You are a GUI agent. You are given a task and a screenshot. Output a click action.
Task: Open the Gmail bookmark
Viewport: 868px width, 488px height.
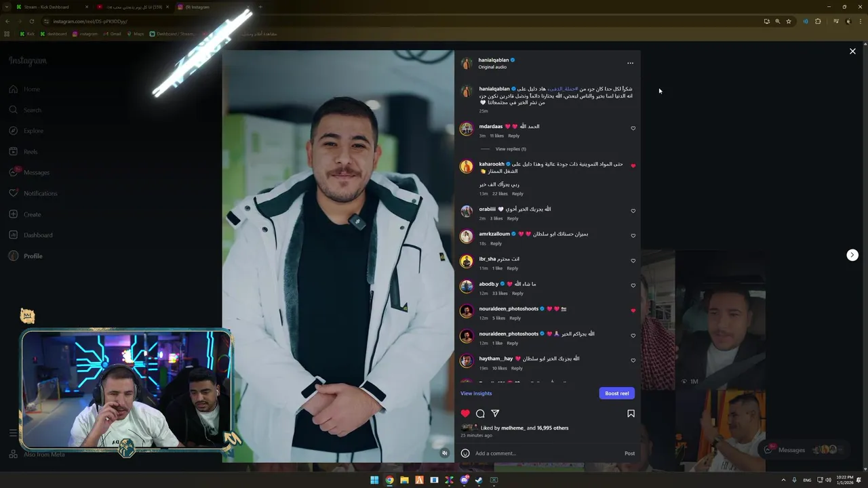coord(112,34)
